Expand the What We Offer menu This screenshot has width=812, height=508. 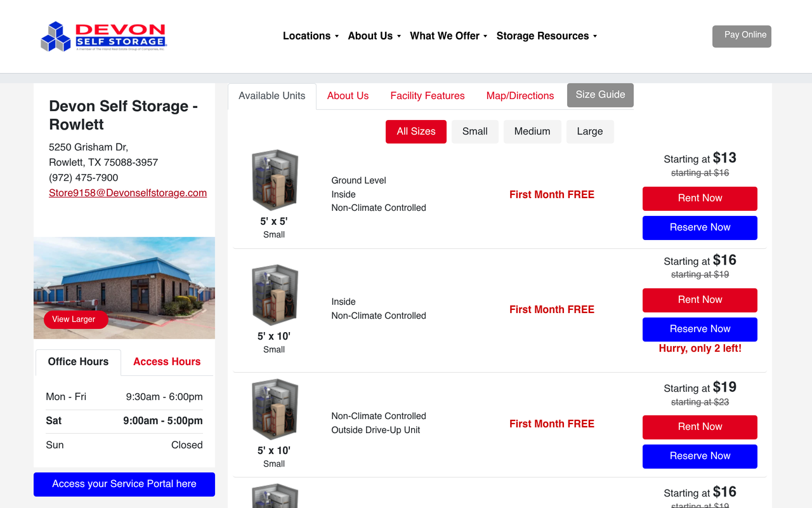[x=449, y=36]
